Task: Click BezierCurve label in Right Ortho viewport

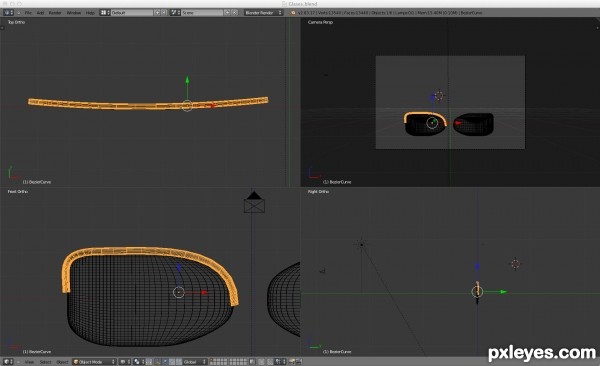Action: pyautogui.click(x=337, y=351)
